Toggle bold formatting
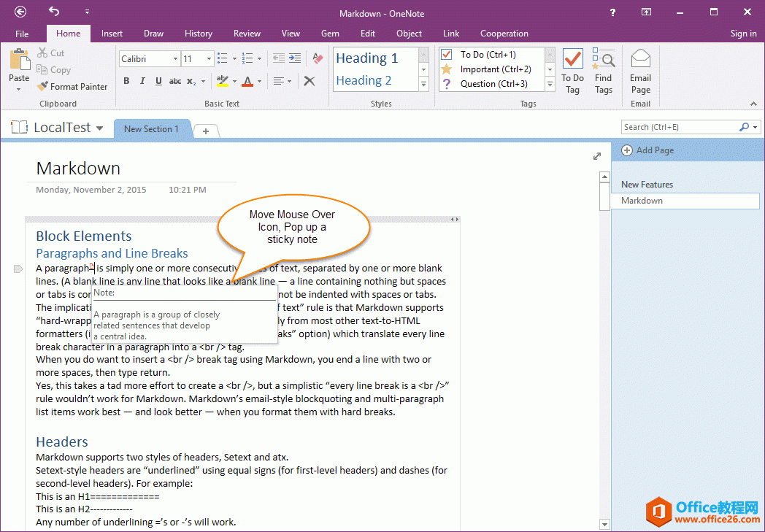Viewport: 765px width, 532px height. pos(126,81)
